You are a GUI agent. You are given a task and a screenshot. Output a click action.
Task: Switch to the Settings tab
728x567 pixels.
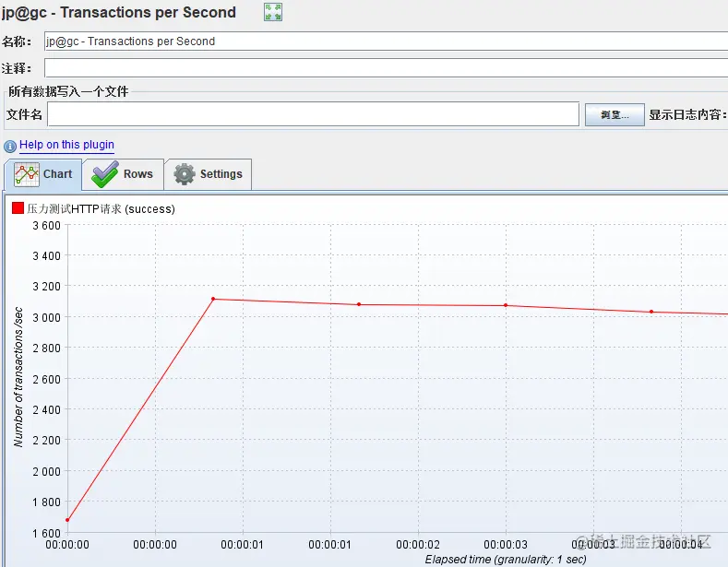pos(208,174)
